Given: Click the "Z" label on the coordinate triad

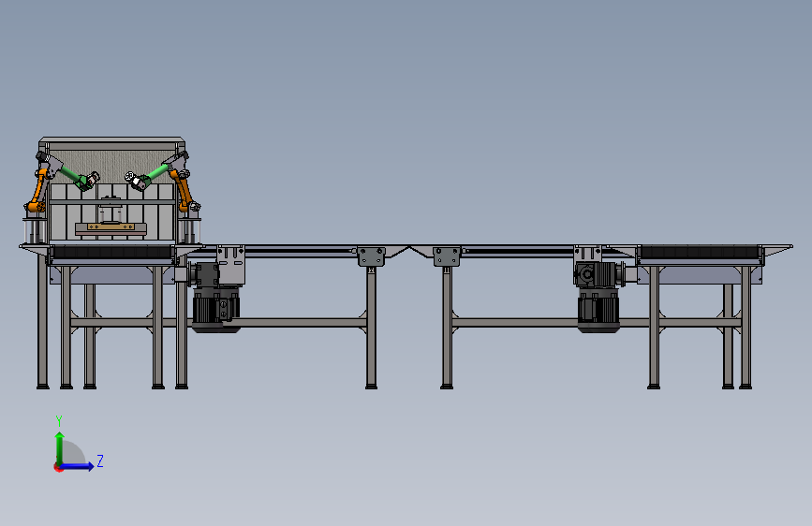Looking at the screenshot, I should (100, 460).
